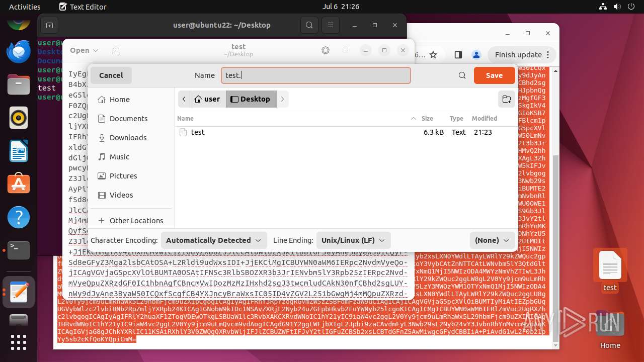Image resolution: width=644 pixels, height=362 pixels.
Task: Open Google Chrome from the dock
Action: (19, 23)
